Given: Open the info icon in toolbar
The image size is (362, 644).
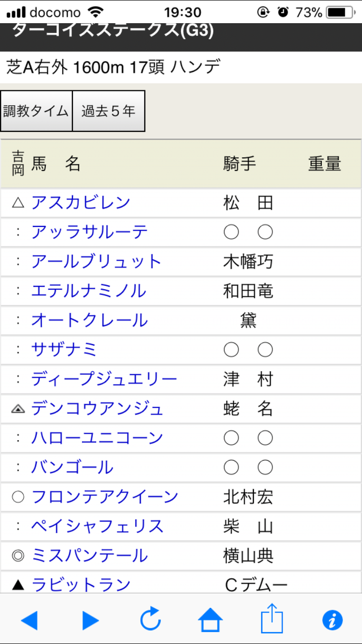Looking at the screenshot, I should [x=332, y=620].
